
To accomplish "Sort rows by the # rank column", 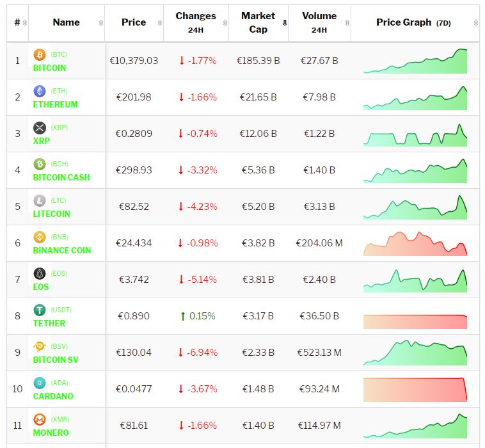I will (18, 22).
